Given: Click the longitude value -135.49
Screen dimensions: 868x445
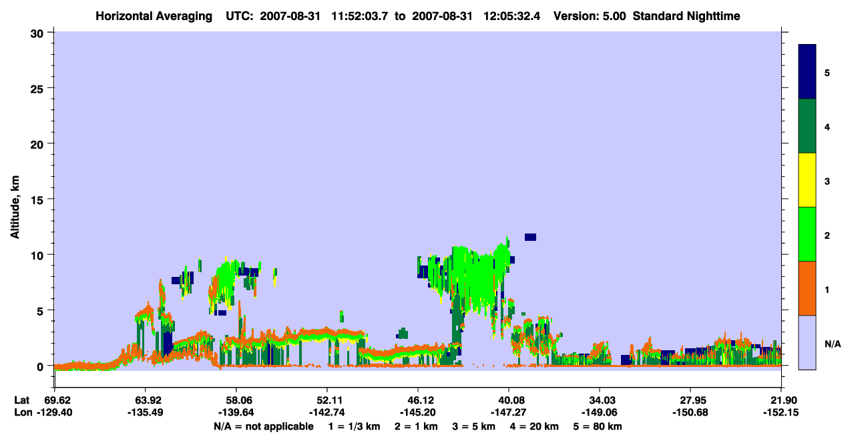Looking at the screenshot, I should pyautogui.click(x=145, y=412).
